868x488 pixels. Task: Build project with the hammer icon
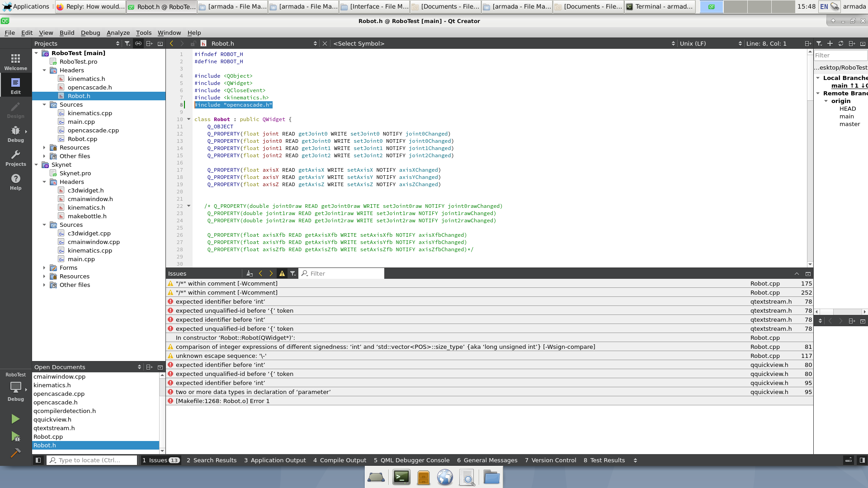point(15,453)
